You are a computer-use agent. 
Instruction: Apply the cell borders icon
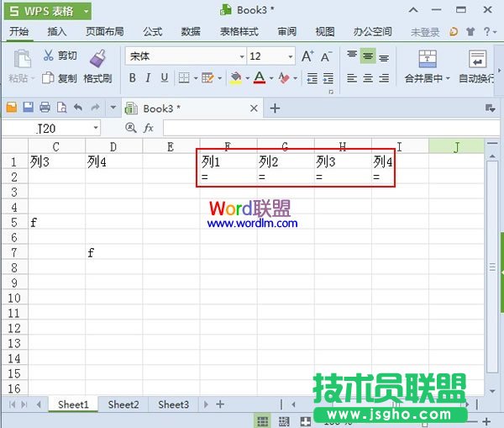point(184,78)
